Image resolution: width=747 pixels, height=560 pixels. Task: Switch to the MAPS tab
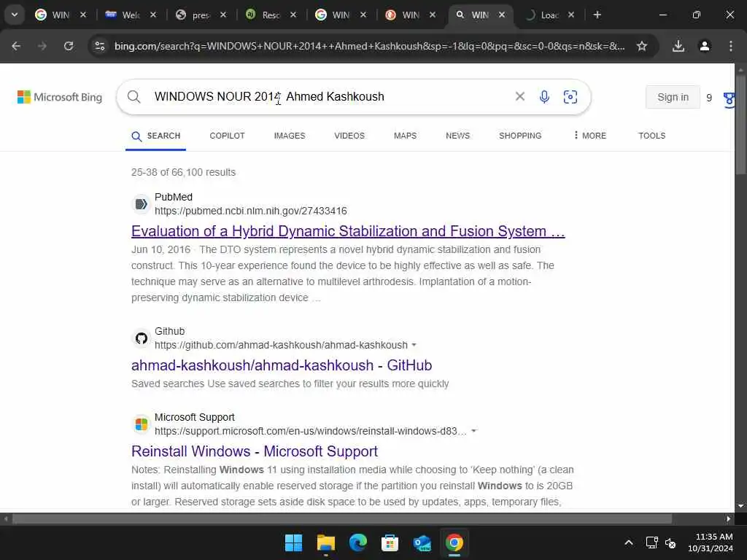[x=406, y=136]
